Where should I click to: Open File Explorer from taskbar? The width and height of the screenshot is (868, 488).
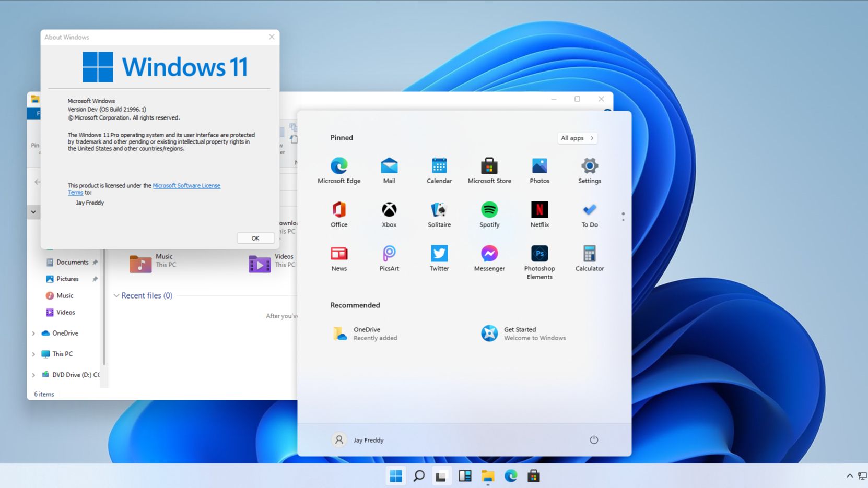click(x=488, y=476)
